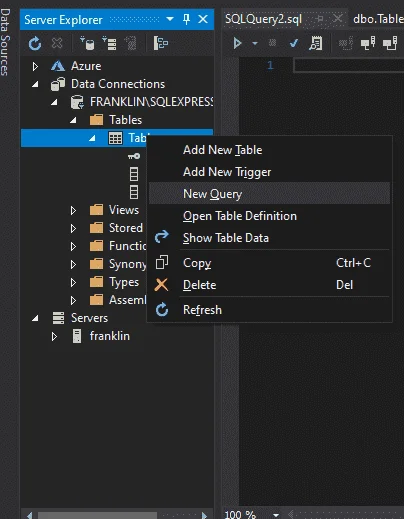Click Connect to Server toolbar icon

[x=109, y=43]
